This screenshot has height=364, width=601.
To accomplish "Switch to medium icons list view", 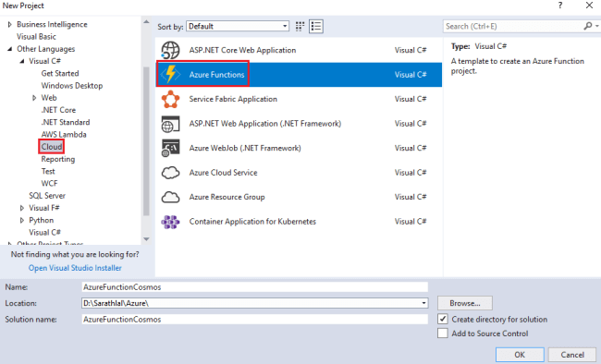I will point(316,27).
